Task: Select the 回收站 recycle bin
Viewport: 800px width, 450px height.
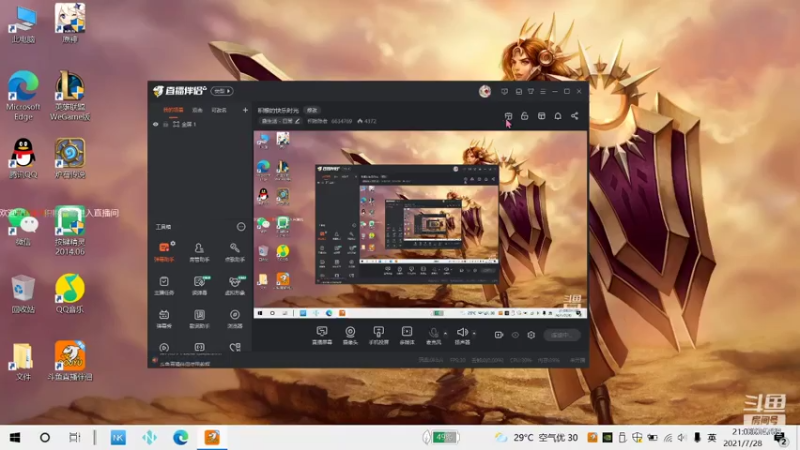Action: tap(23, 293)
